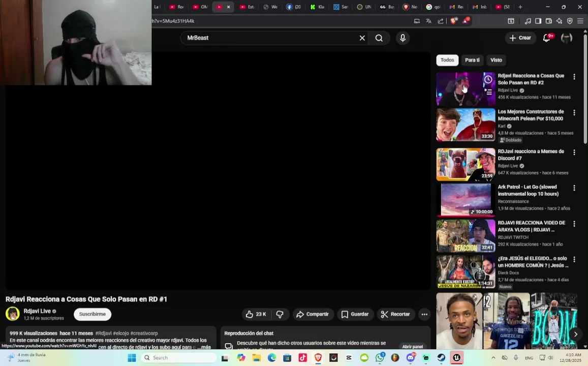588x366 pixels.
Task: Dislike the Rdjavi video
Action: pyautogui.click(x=280, y=314)
